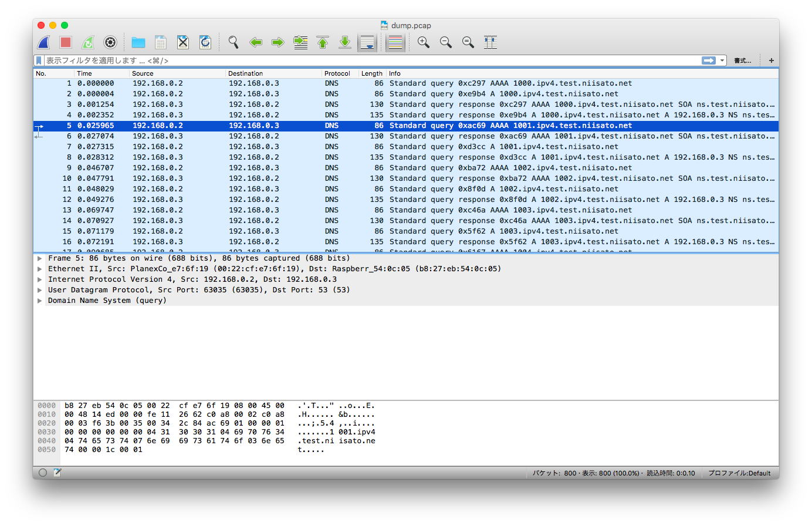Viewport: 812px width, 526px height.
Task: Select packet 15, query 0x5f62
Action: click(x=406, y=231)
